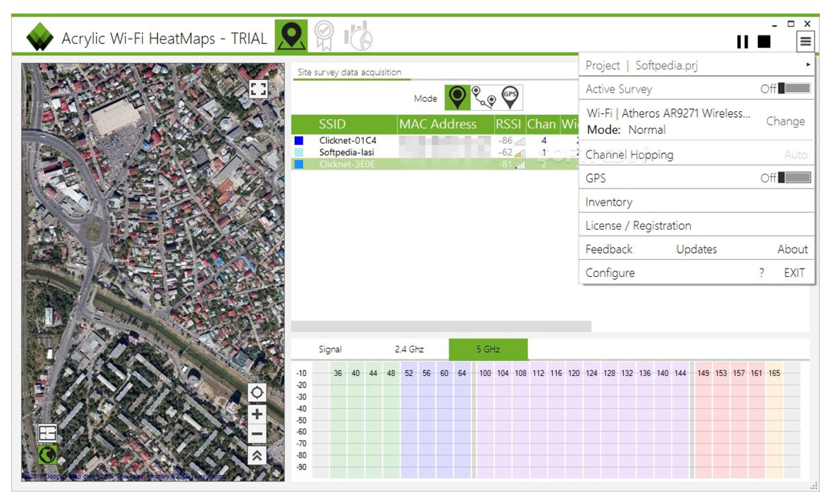Toggle the green globe satellite map icon
This screenshot has height=504, width=833.
(47, 455)
